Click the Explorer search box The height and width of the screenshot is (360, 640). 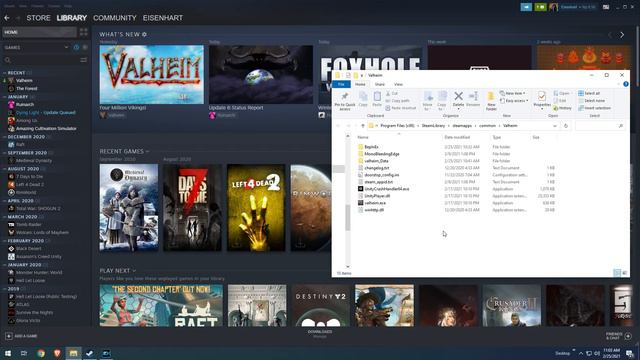599,126
